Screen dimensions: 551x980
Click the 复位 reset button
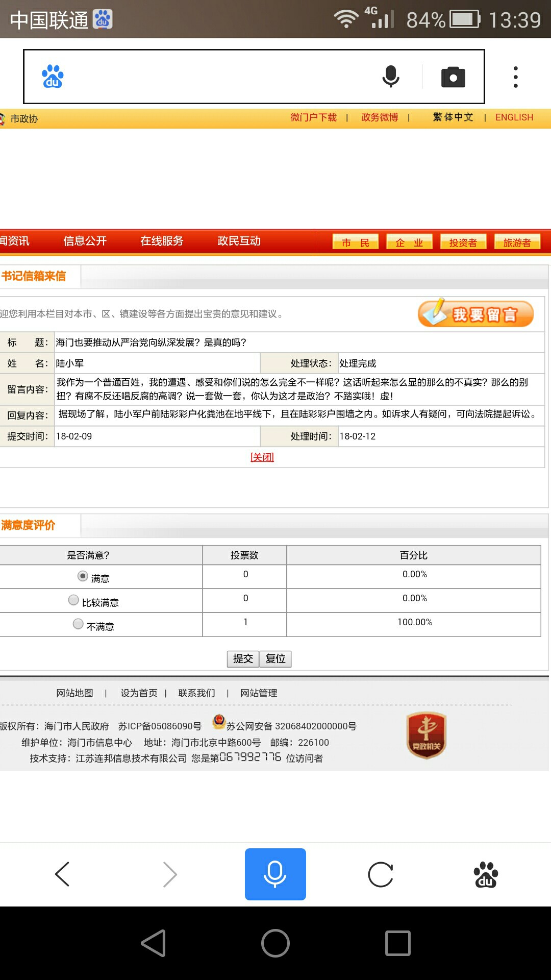pyautogui.click(x=275, y=659)
